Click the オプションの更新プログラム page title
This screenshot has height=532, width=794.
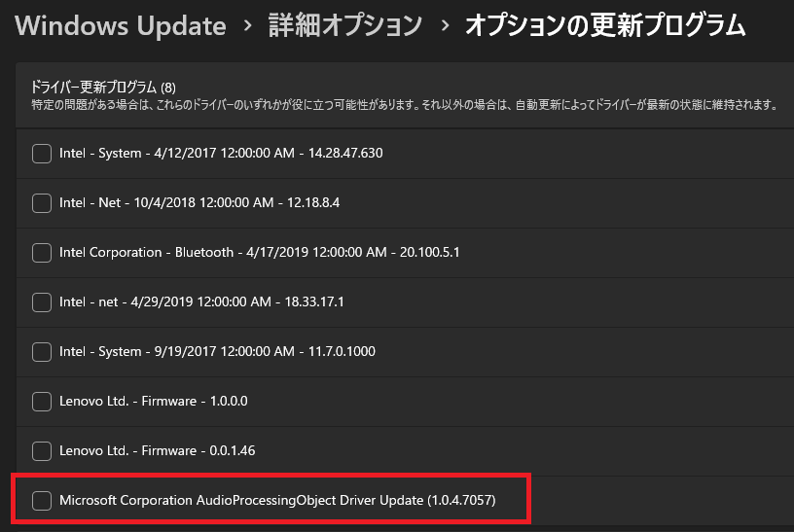[x=605, y=25]
